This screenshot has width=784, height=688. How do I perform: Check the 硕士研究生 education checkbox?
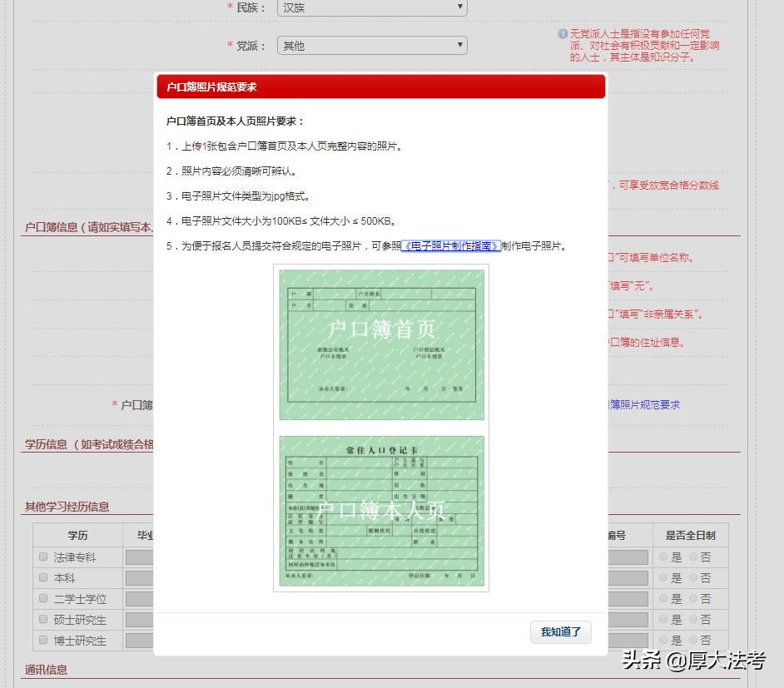click(42, 619)
